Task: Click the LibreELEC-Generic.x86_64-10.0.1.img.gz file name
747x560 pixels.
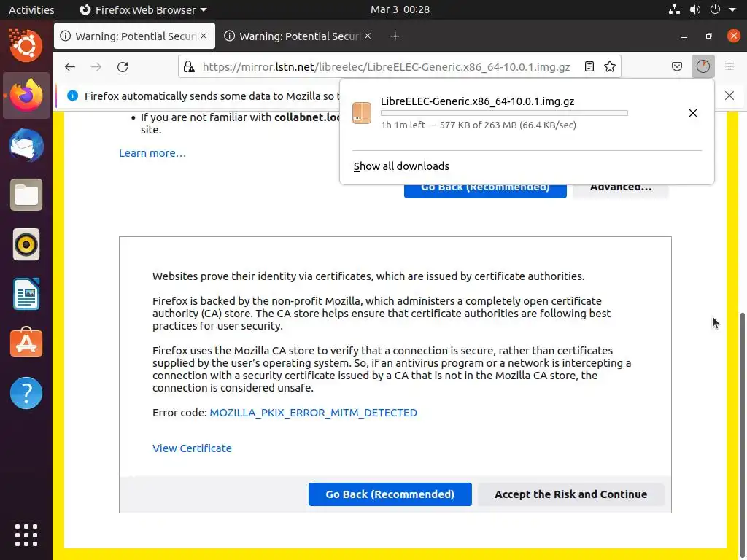Action: pos(477,101)
